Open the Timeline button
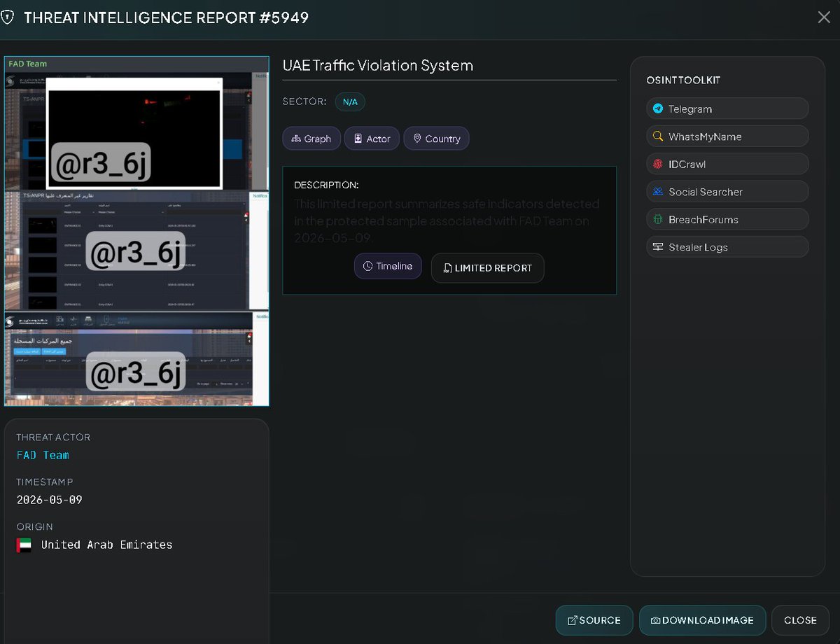The height and width of the screenshot is (644, 840). pos(388,266)
